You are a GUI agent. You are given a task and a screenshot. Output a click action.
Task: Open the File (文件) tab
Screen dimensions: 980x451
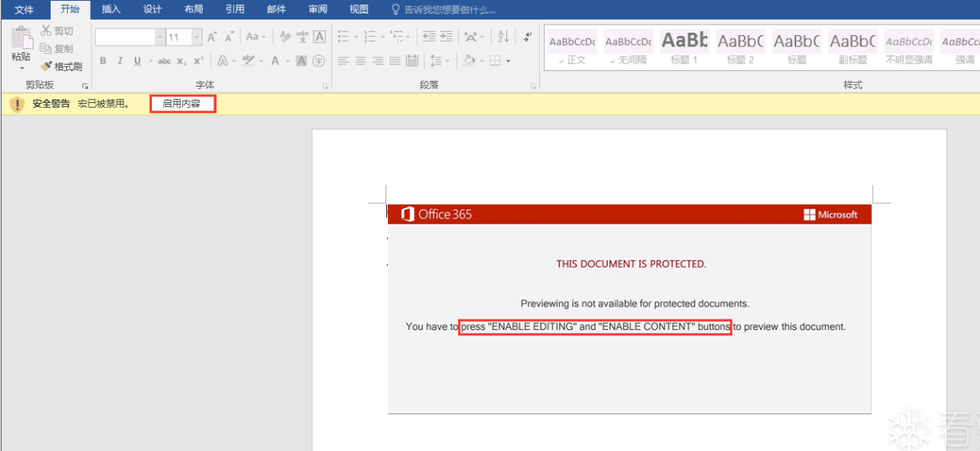click(x=24, y=10)
